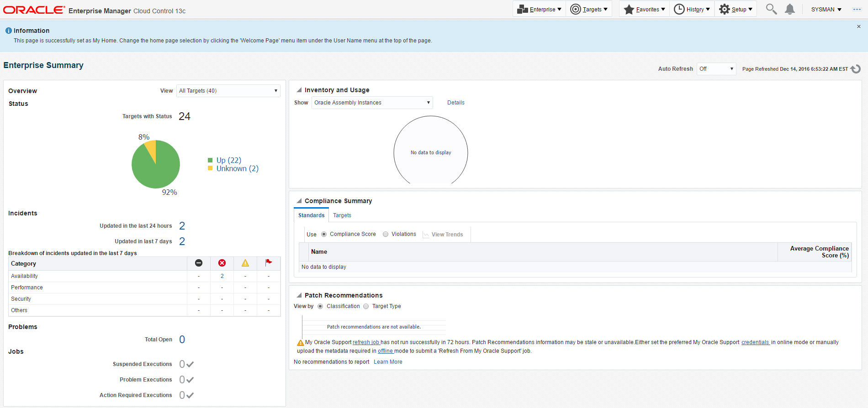
Task: Click the Escalated flag column icon
Action: coord(269,262)
